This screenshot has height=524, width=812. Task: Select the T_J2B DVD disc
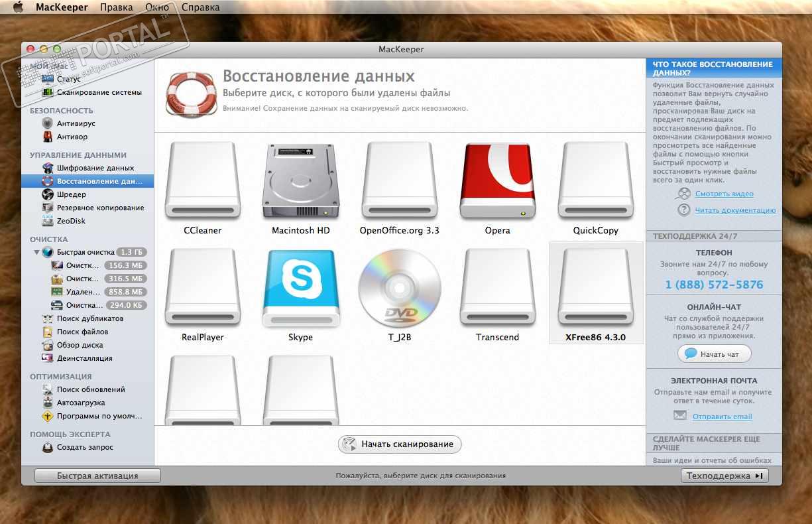point(399,288)
